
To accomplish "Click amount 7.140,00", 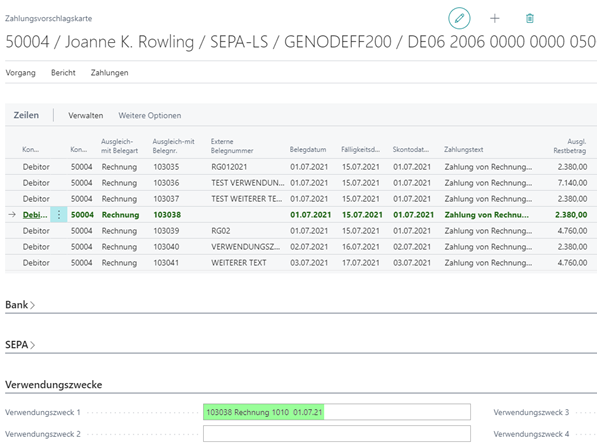I will coord(572,183).
